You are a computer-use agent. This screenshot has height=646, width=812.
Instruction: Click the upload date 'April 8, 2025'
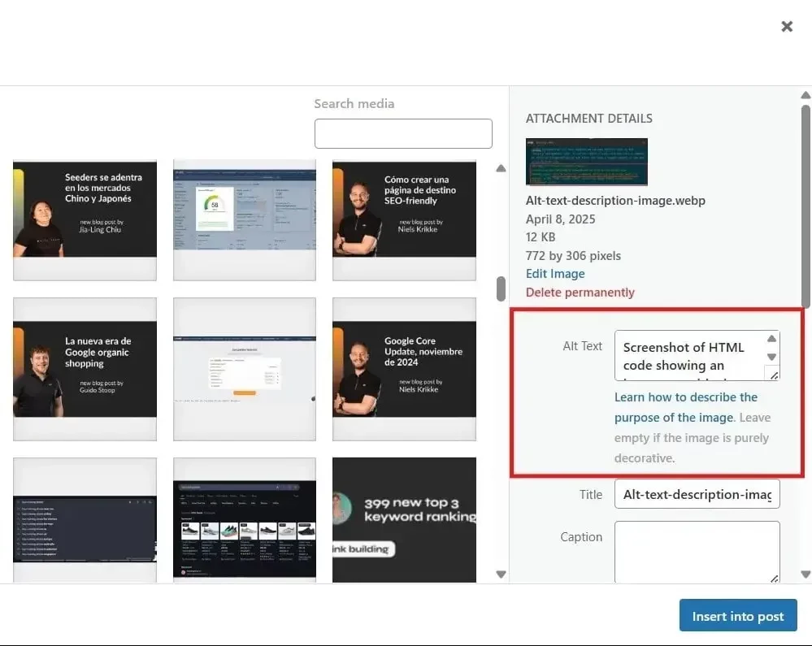(x=560, y=219)
